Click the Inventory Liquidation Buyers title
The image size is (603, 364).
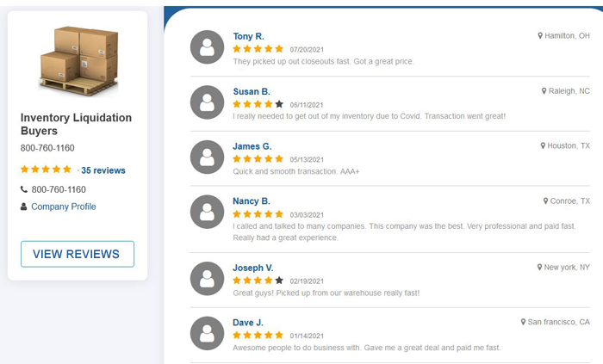coord(76,125)
